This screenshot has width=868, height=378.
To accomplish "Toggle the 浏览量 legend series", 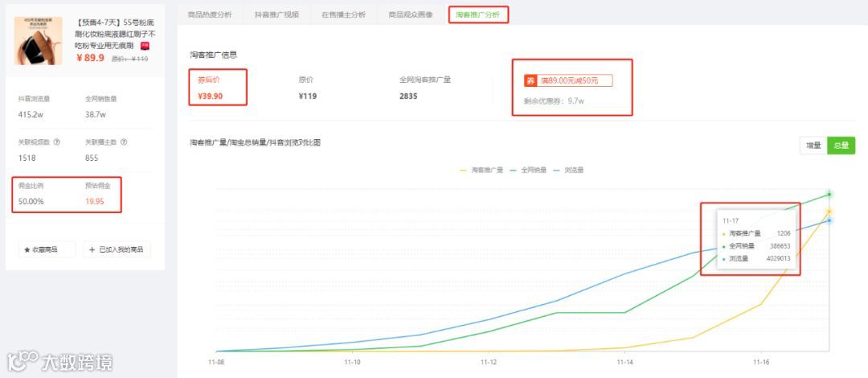I will [x=567, y=171].
